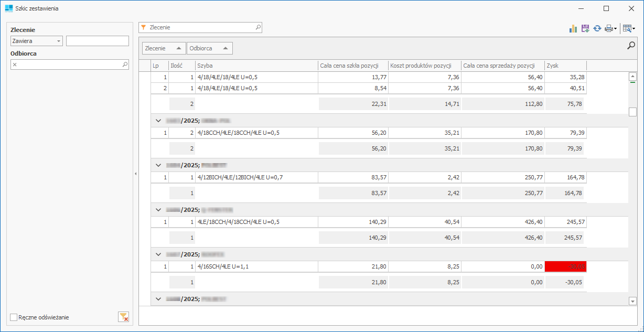Collapse the first /2025 group with 4/18CCH row
Screen dimensions: 644x332
click(x=158, y=121)
